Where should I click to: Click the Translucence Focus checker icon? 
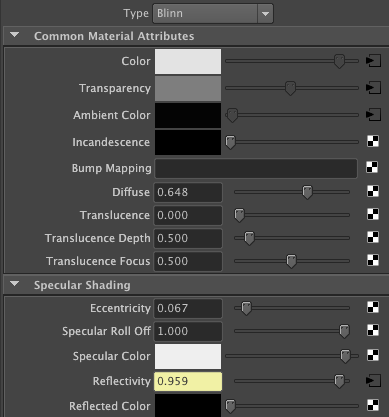[x=373, y=260]
